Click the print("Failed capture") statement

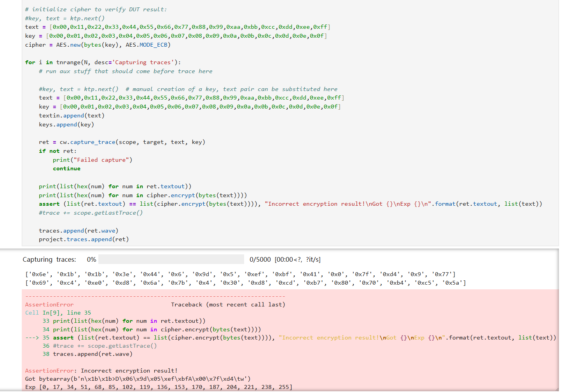pyautogui.click(x=93, y=160)
